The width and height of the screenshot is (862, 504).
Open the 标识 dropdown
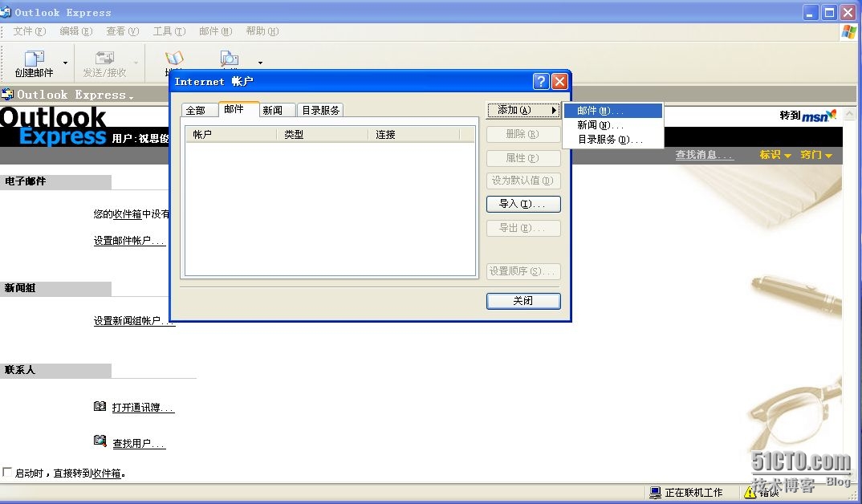coord(775,155)
